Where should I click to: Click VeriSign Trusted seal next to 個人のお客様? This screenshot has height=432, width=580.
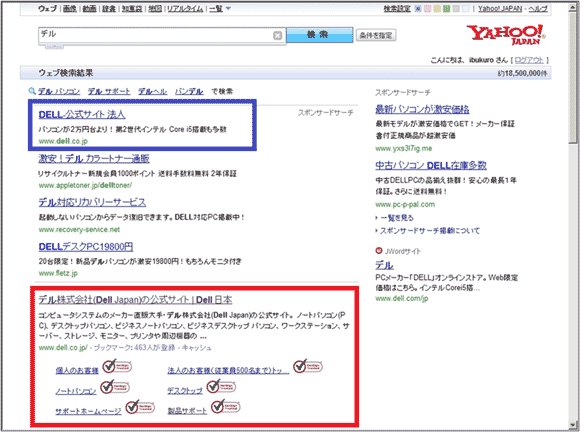(117, 366)
